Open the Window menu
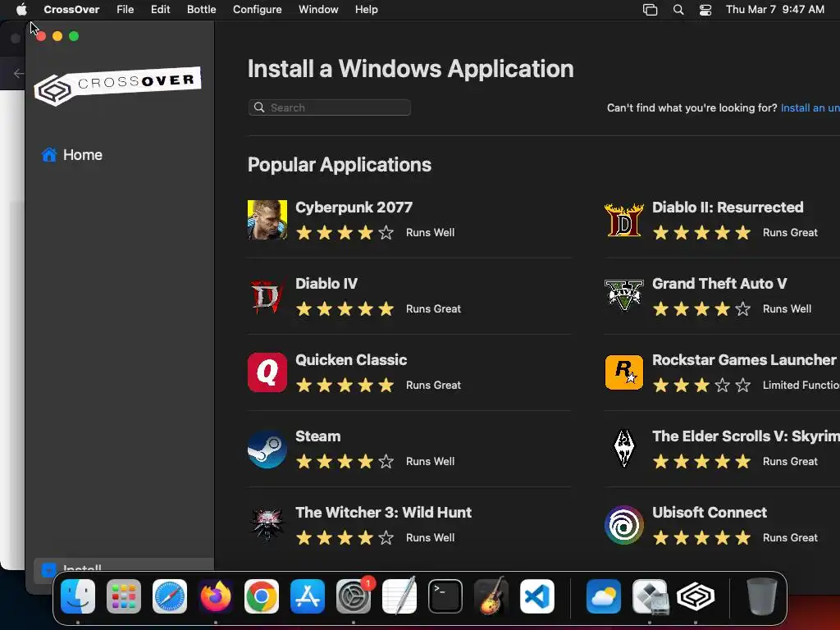Screen dimensions: 840x630 tap(318, 10)
